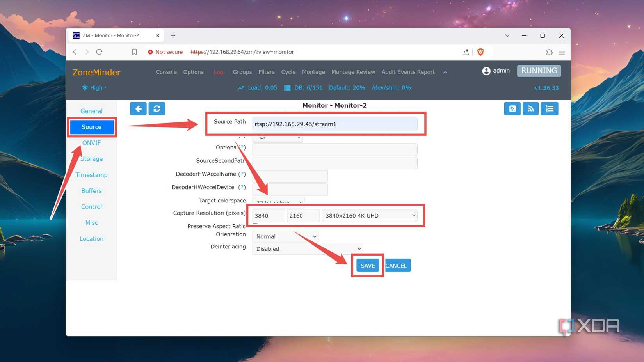Screen dimensions: 644x362
Task: Click the v1.36.33 version link
Action: point(546,88)
